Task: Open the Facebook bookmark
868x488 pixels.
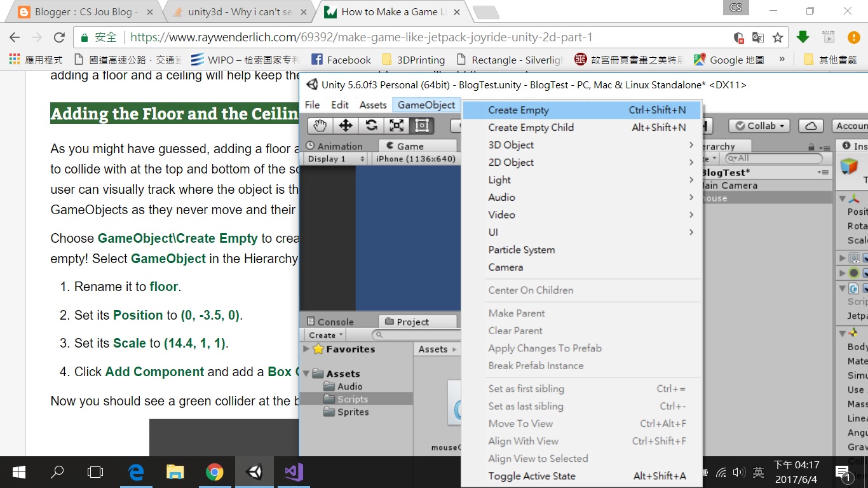Action: pos(341,60)
